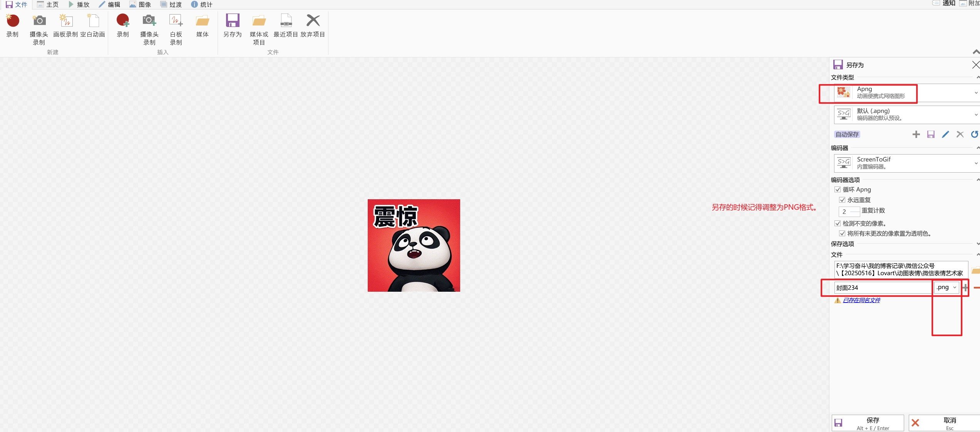The image size is (980, 432).
Task: Collapse the encoder section
Action: pyautogui.click(x=978, y=148)
